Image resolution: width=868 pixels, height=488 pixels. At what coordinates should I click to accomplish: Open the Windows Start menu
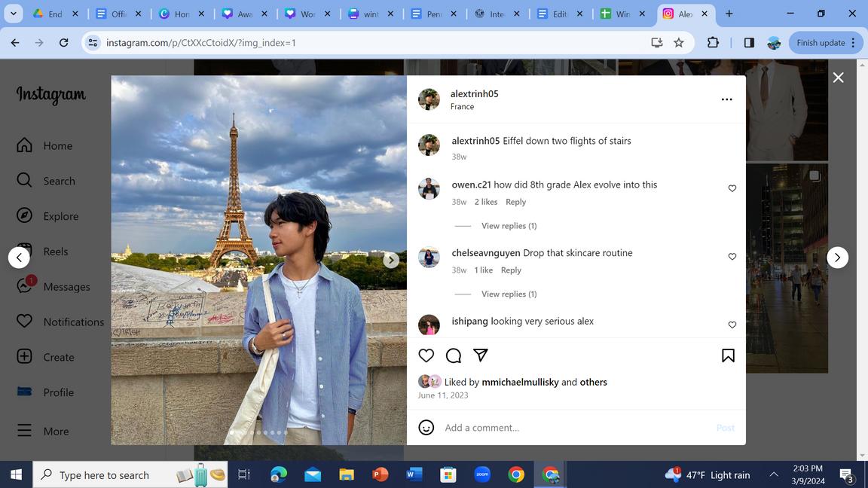click(x=16, y=474)
